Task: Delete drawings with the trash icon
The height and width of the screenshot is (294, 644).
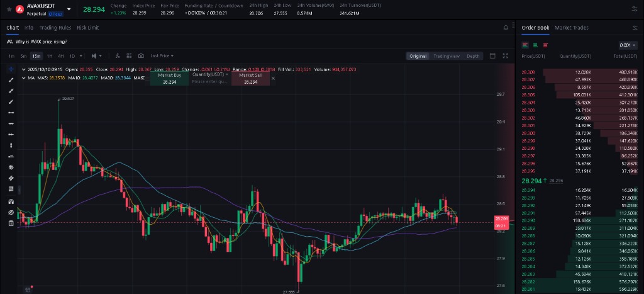Action: [x=11, y=223]
